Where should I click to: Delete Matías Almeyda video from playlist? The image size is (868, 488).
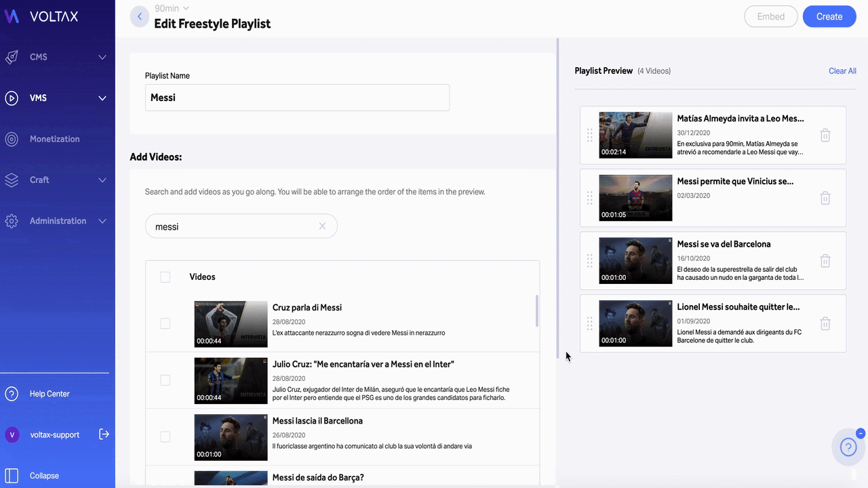[x=825, y=135]
